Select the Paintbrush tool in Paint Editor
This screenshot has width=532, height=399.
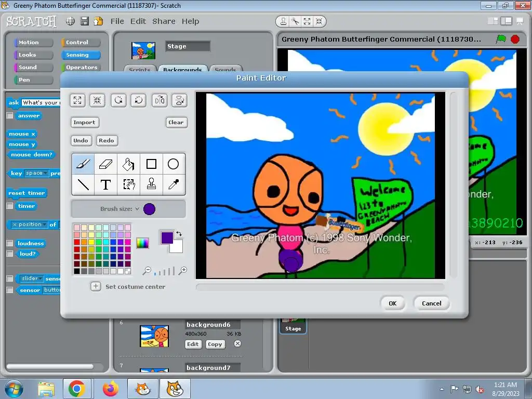[83, 164]
